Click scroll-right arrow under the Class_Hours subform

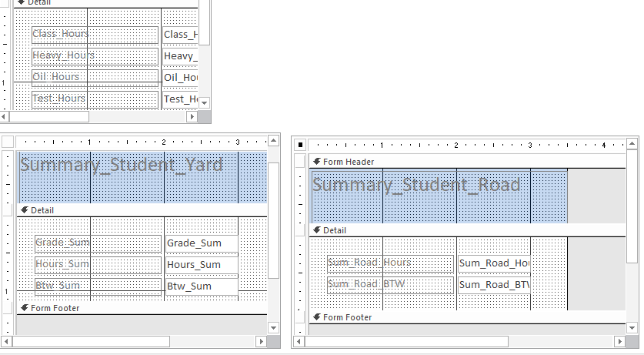click(x=192, y=117)
